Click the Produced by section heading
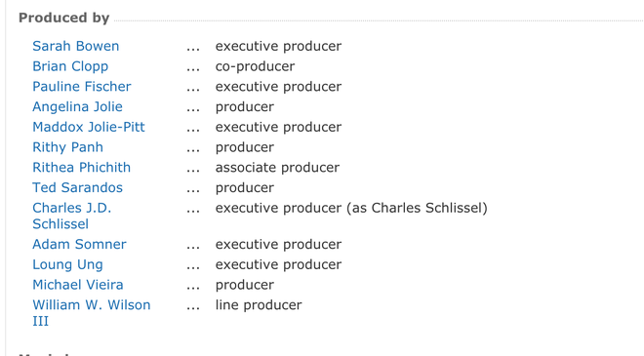The height and width of the screenshot is (356, 644). pos(64,18)
